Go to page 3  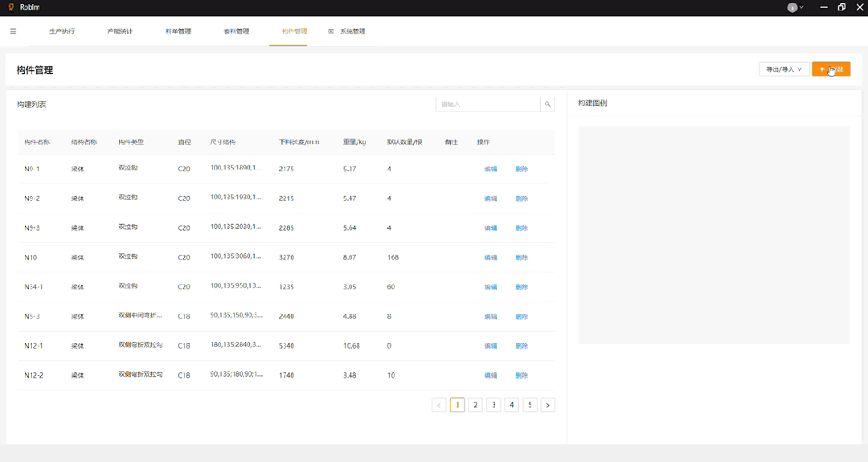[493, 405]
